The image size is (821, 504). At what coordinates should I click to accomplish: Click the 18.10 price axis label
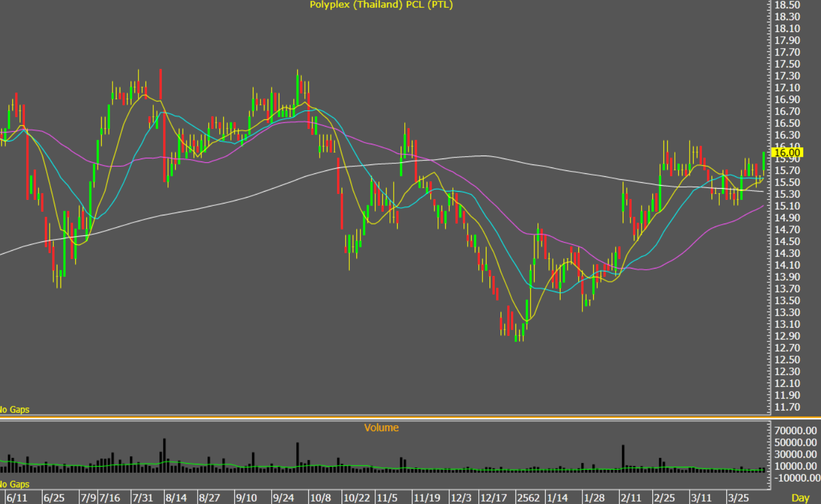click(x=787, y=28)
